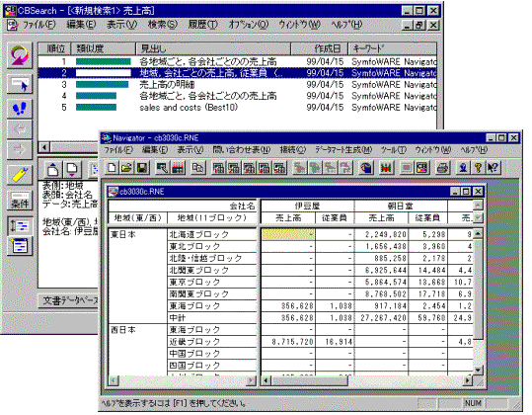Toggle the starred list window view button in CBSearch
The width and height of the screenshot is (532, 415).
click(20, 246)
